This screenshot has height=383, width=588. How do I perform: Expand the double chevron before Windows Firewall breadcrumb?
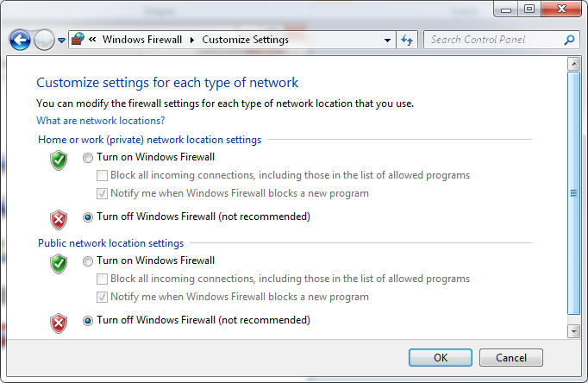point(92,39)
